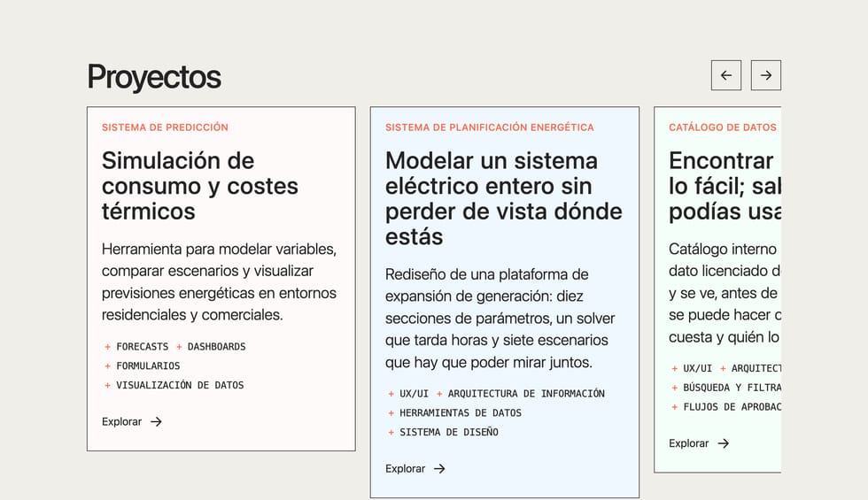Image resolution: width=868 pixels, height=500 pixels.
Task: Go to previous projects with left arrow
Action: (x=725, y=75)
